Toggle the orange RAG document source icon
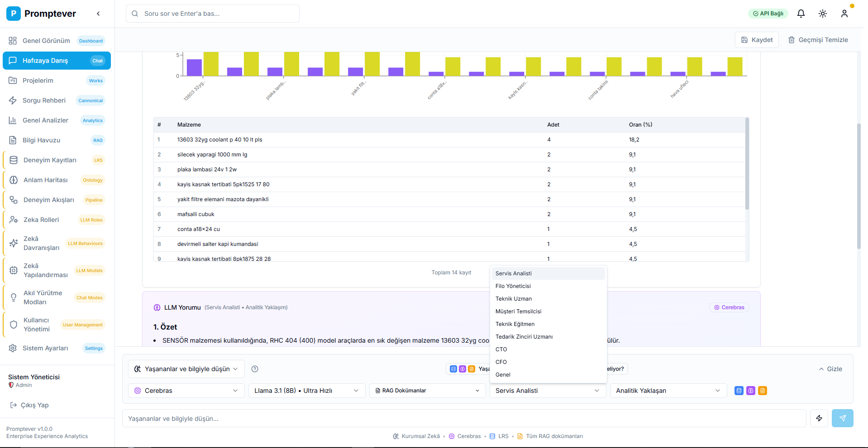This screenshot has width=868, height=448. (763, 391)
